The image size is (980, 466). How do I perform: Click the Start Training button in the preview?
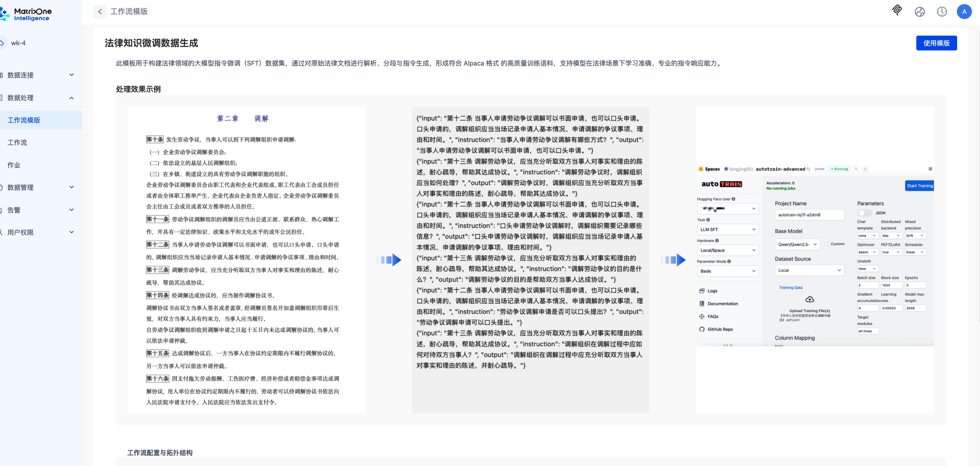pyautogui.click(x=919, y=185)
